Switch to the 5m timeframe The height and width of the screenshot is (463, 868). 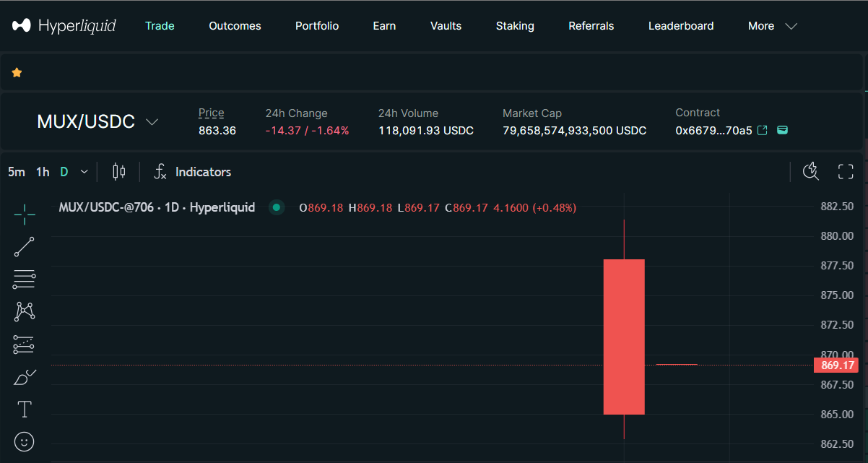[17, 172]
